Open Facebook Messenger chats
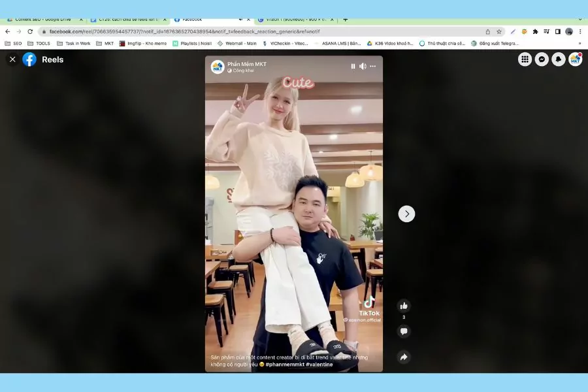This screenshot has width=588, height=392. click(x=542, y=59)
